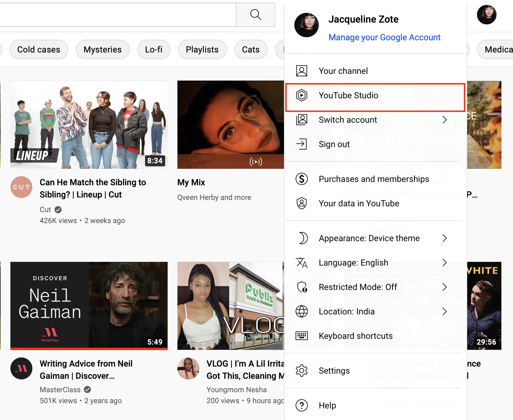Click the Appearance moon icon
This screenshot has height=420, width=513.
303,238
